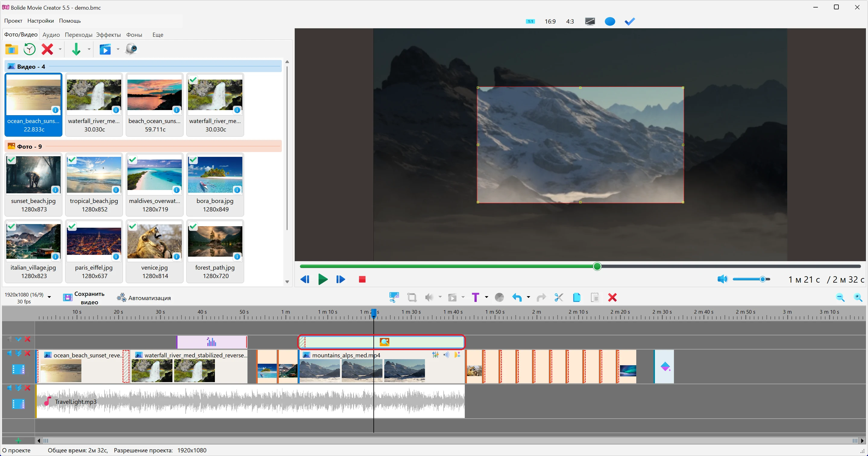Viewport: 868px width, 456px height.
Task: Toggle 1:1 preview scale
Action: (530, 22)
